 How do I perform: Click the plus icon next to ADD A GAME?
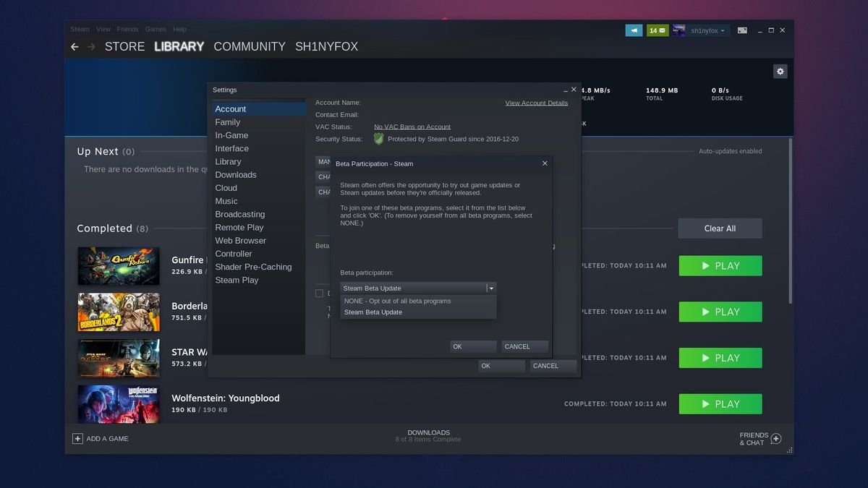(x=76, y=438)
